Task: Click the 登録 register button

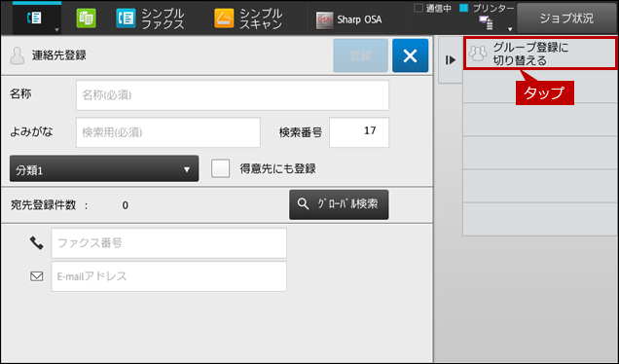Action: [x=360, y=55]
